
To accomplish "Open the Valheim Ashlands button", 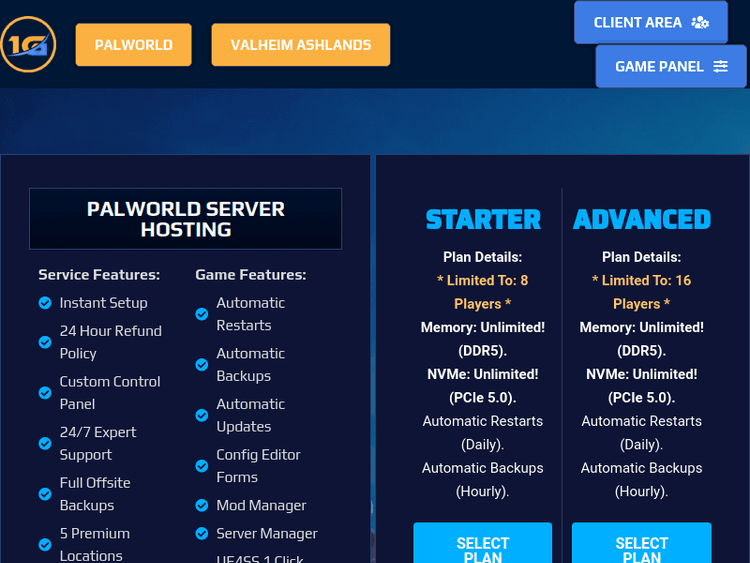I will pos(301,45).
